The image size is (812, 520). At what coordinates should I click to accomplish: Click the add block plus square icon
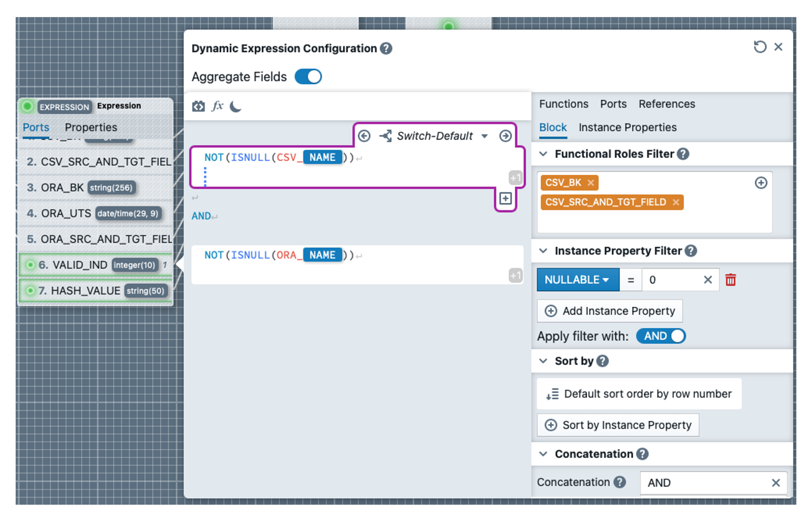pyautogui.click(x=505, y=199)
